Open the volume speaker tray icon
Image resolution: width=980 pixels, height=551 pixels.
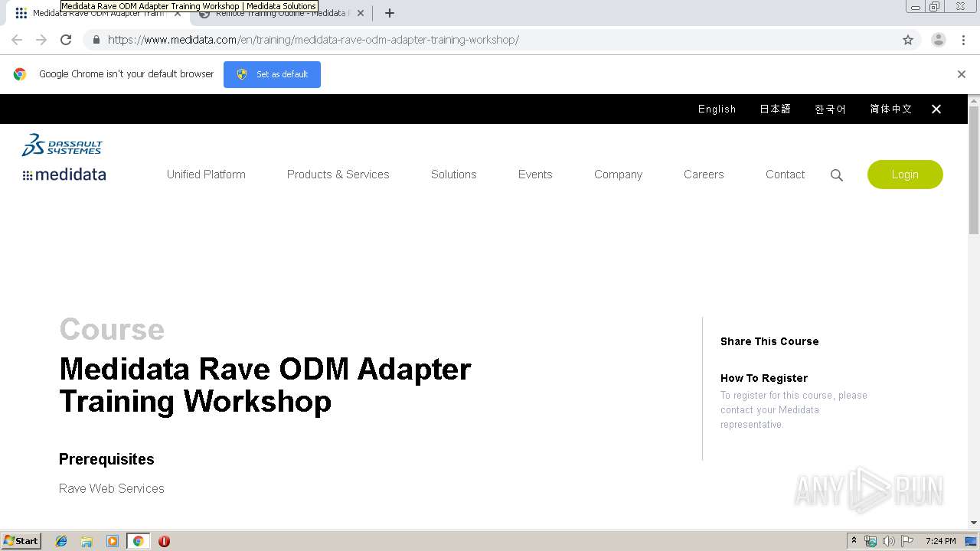[889, 541]
